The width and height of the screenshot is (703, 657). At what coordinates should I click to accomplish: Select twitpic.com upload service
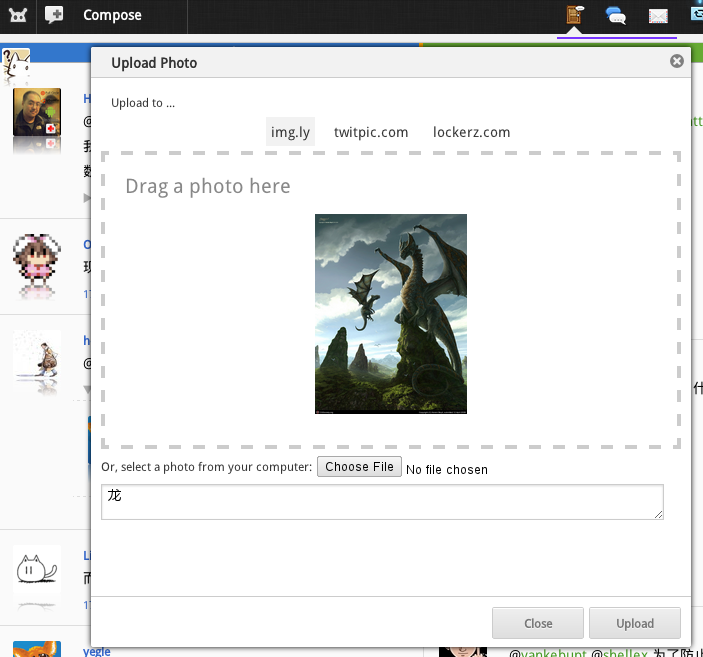(x=371, y=132)
